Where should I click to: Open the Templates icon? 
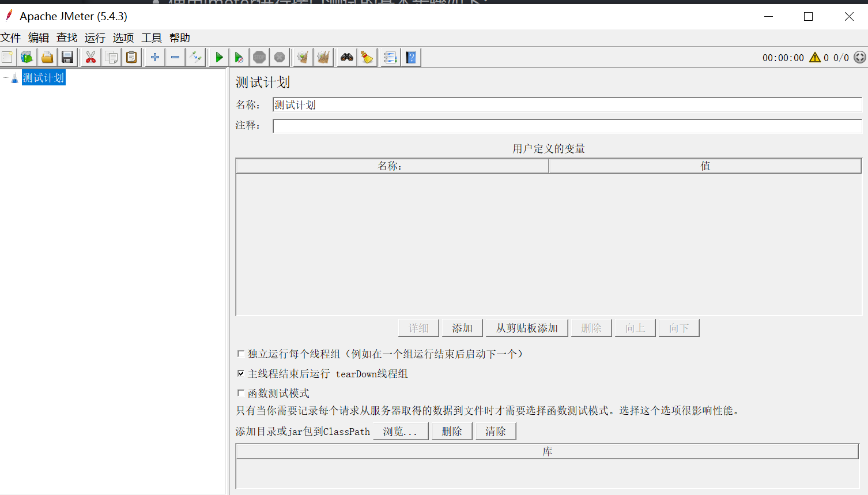pyautogui.click(x=27, y=57)
